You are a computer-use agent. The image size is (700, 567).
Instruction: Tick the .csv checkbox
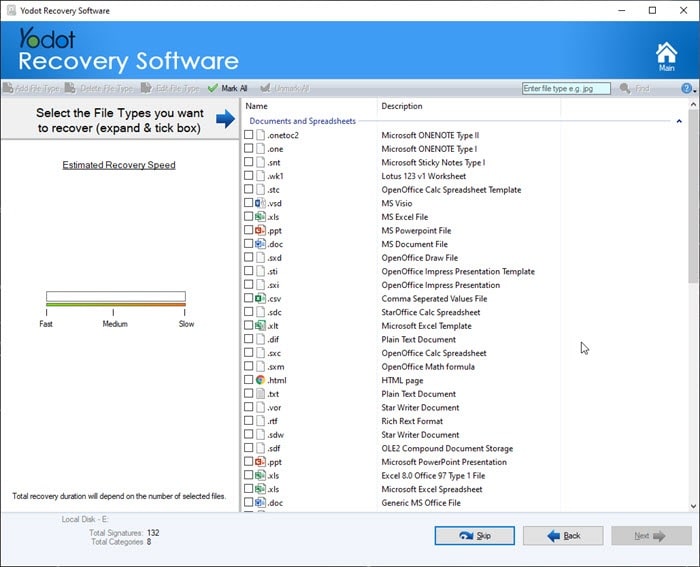(x=249, y=298)
